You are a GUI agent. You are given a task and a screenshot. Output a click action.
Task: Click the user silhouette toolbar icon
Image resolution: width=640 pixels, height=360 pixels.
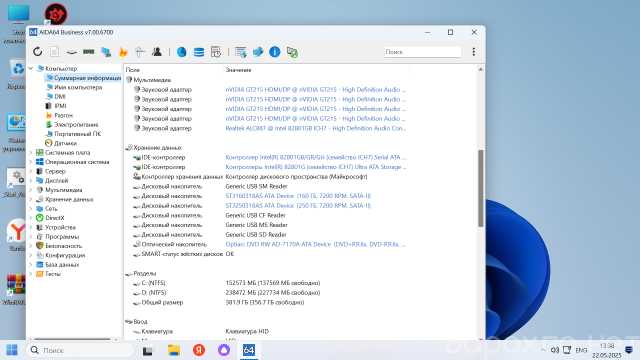pyautogui.click(x=157, y=52)
